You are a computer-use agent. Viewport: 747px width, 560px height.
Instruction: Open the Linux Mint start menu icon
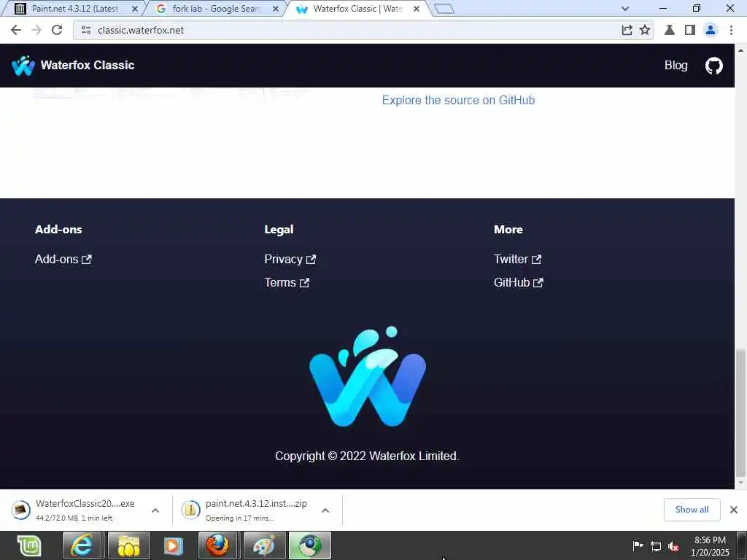[x=28, y=545]
